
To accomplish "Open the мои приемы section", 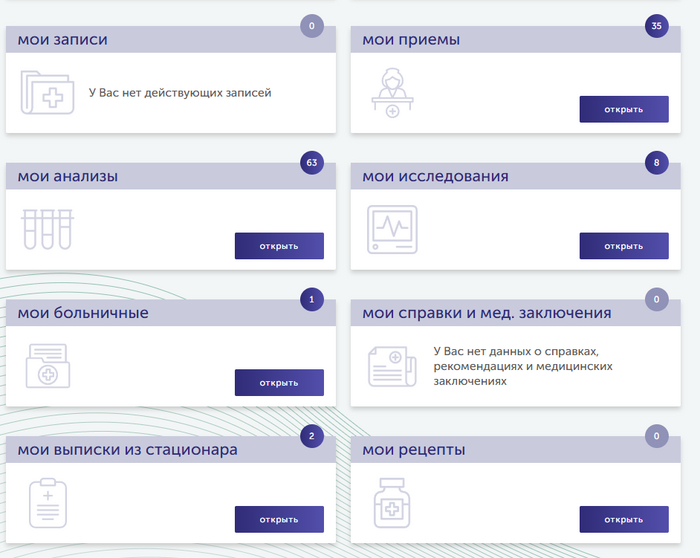I will 623,109.
